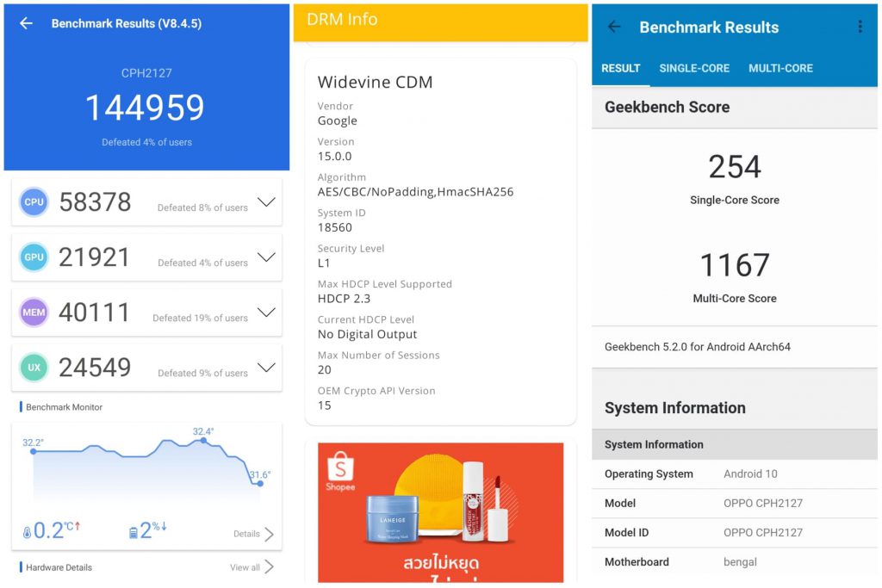Tap the DRM Info title
882x588 pixels.
tap(342, 19)
